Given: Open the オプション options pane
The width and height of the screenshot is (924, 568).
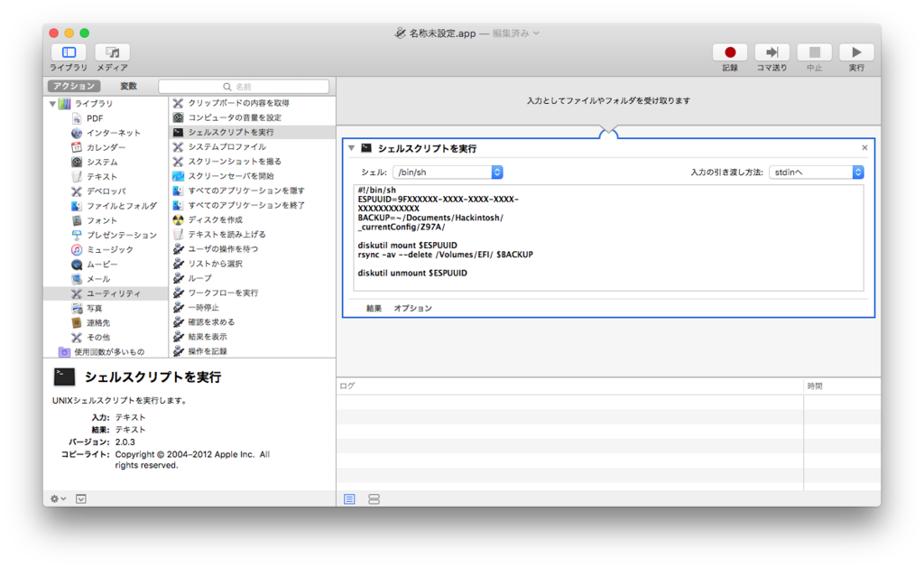Looking at the screenshot, I should (x=412, y=309).
